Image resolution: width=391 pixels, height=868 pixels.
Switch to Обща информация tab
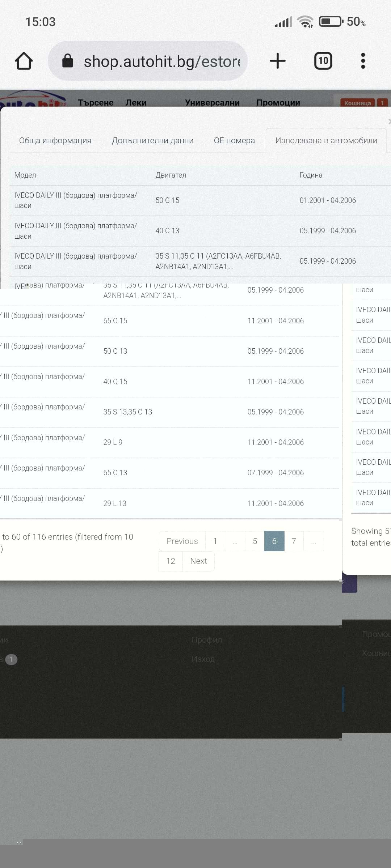click(x=55, y=140)
